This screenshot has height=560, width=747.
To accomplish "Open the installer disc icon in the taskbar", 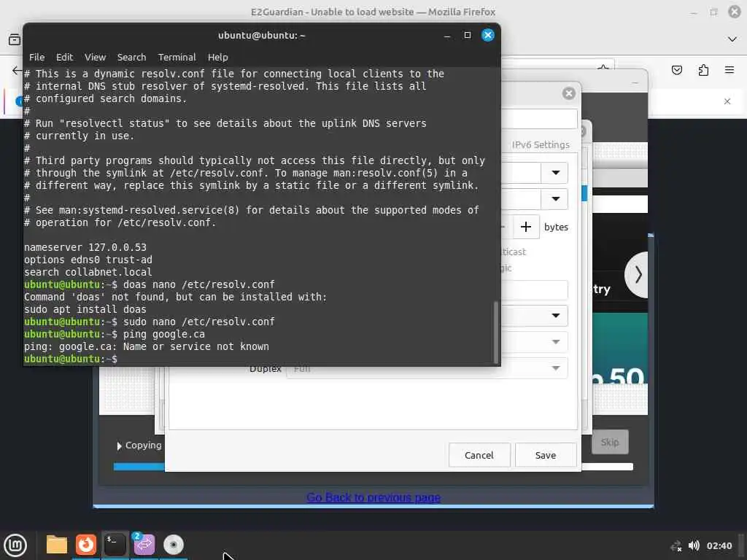I will pyautogui.click(x=174, y=545).
